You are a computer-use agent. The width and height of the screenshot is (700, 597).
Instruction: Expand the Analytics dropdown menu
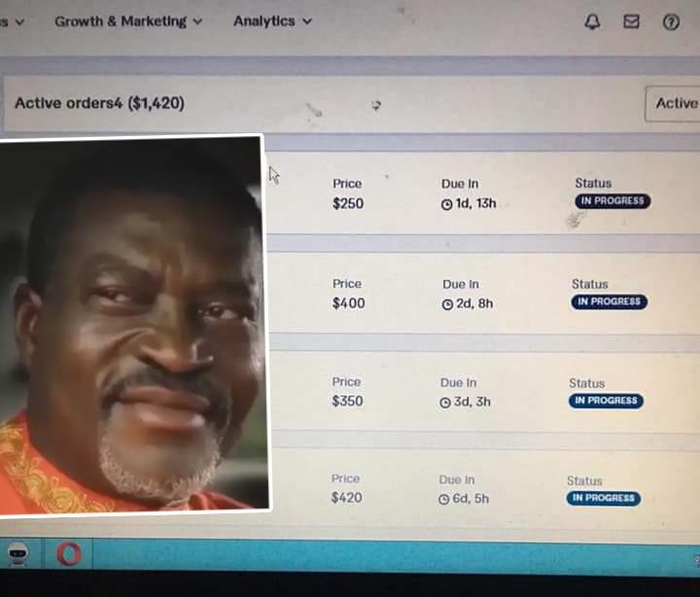307,21
